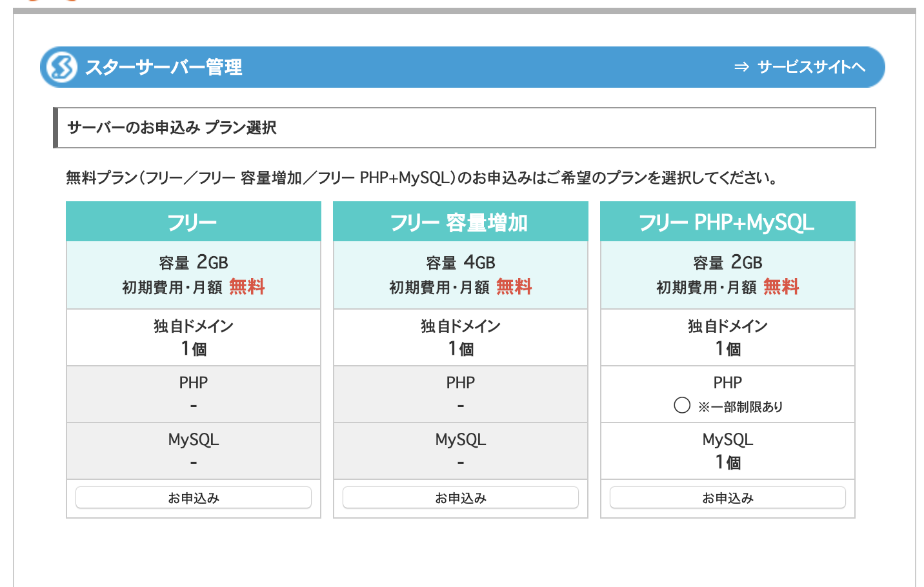This screenshot has width=924, height=587.
Task: Click MySQL label in フリー PHP+MySQL plan
Action: pos(728,440)
